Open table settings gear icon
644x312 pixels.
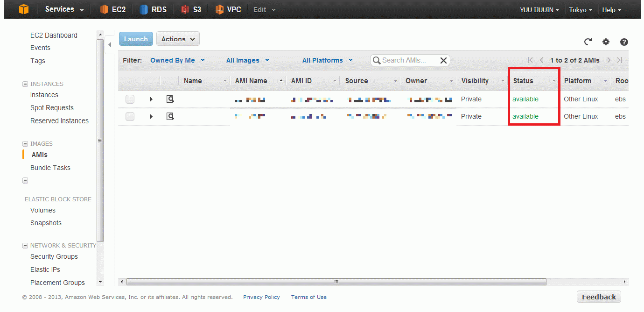(x=606, y=42)
